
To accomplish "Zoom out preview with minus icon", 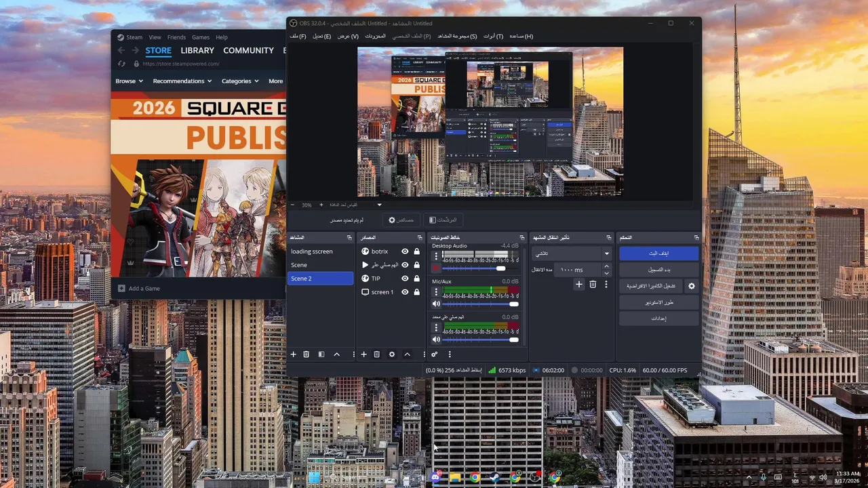I will (293, 205).
